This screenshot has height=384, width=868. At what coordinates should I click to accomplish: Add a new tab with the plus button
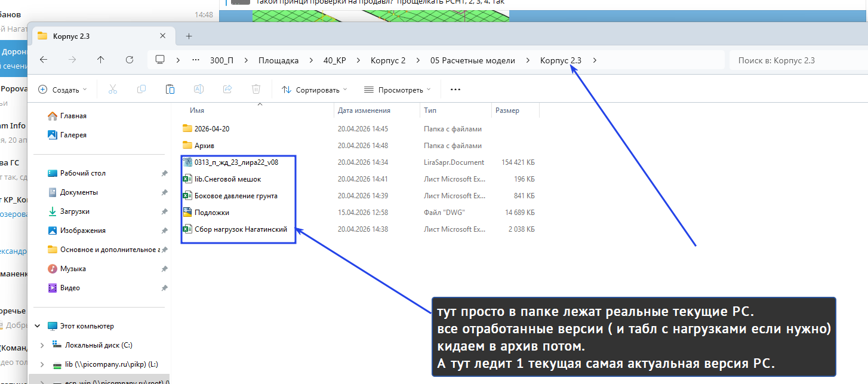(x=189, y=36)
